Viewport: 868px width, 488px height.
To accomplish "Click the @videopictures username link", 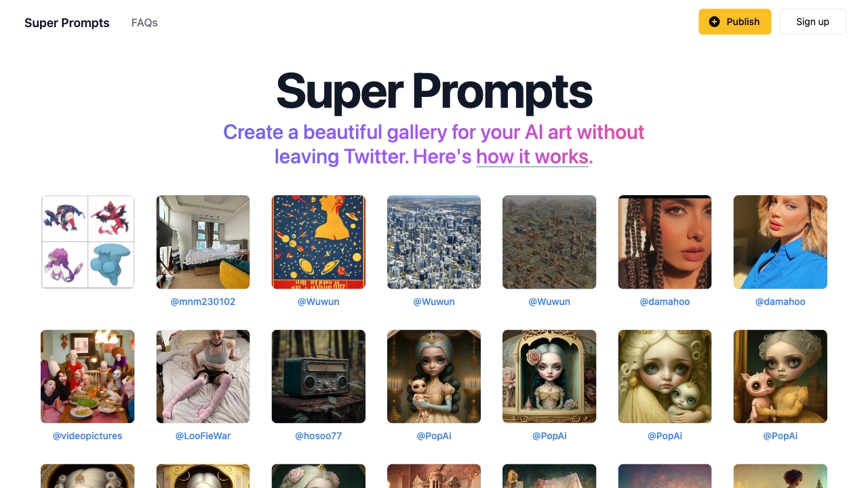I will (87, 436).
